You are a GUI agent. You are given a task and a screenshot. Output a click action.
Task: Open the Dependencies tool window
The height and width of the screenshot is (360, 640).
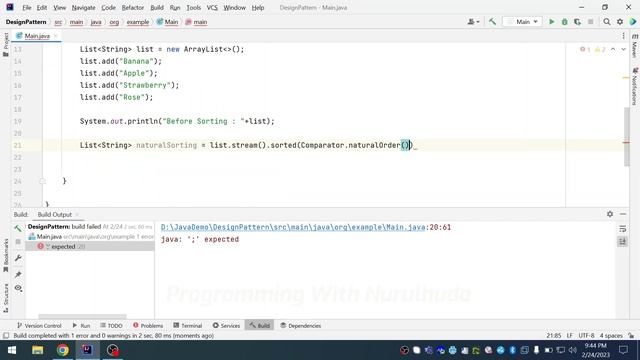tap(300, 325)
